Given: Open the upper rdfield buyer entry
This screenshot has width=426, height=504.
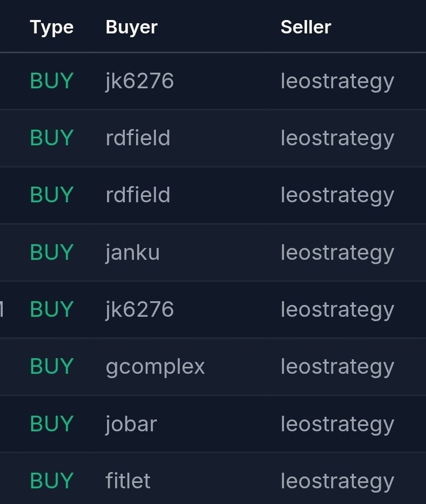Looking at the screenshot, I should (138, 138).
